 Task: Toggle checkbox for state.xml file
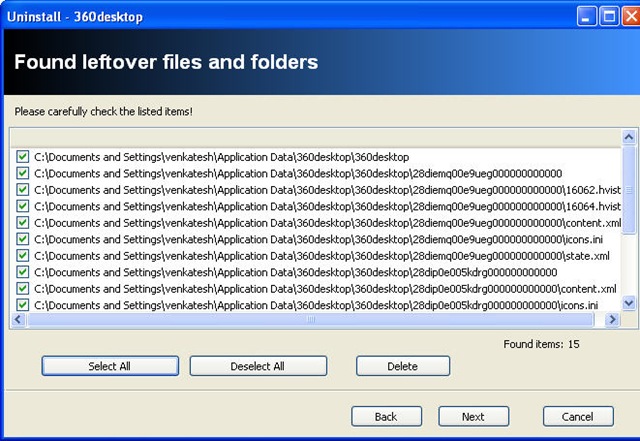click(x=22, y=256)
